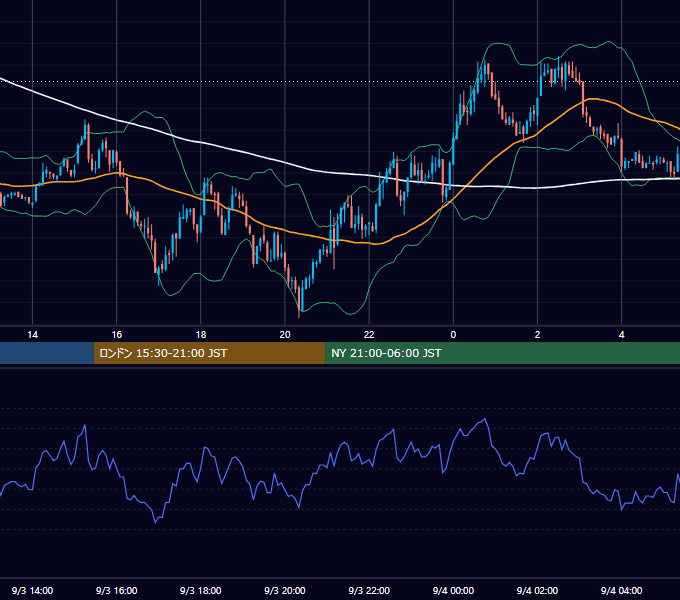Click the 9/3 14:00 time label
The width and height of the screenshot is (680, 600).
click(33, 590)
